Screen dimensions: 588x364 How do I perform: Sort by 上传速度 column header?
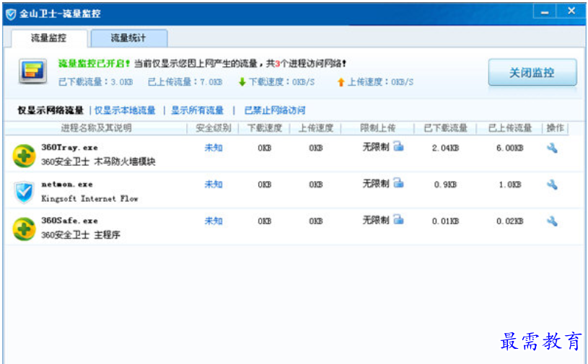coord(316,128)
